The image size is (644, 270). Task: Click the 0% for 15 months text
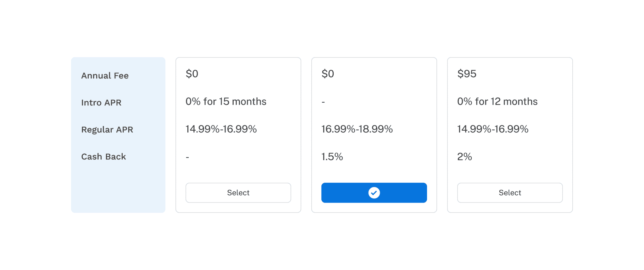(226, 101)
